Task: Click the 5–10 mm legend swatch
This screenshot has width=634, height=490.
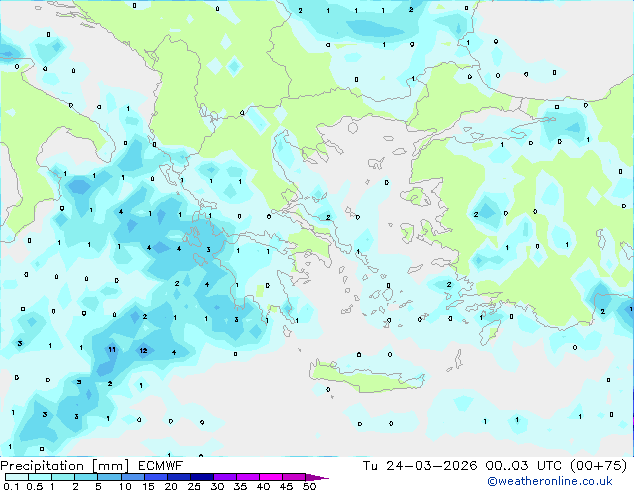Action: [x=109, y=477]
